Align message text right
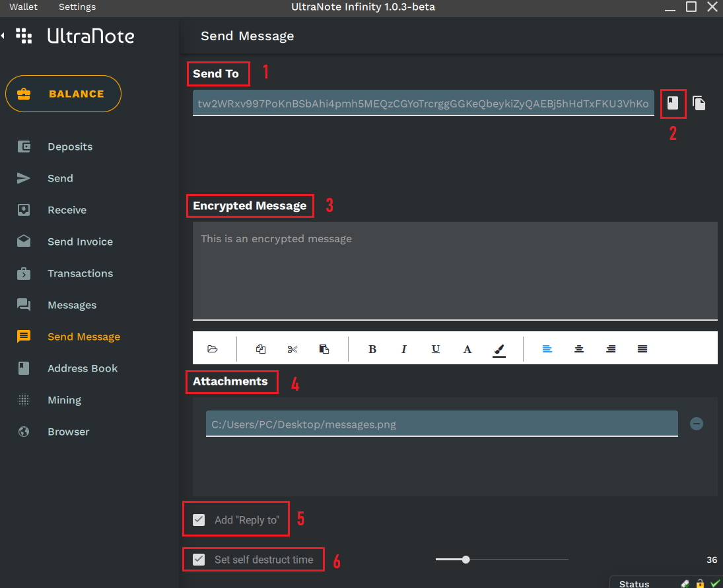The width and height of the screenshot is (723, 588). tap(611, 349)
